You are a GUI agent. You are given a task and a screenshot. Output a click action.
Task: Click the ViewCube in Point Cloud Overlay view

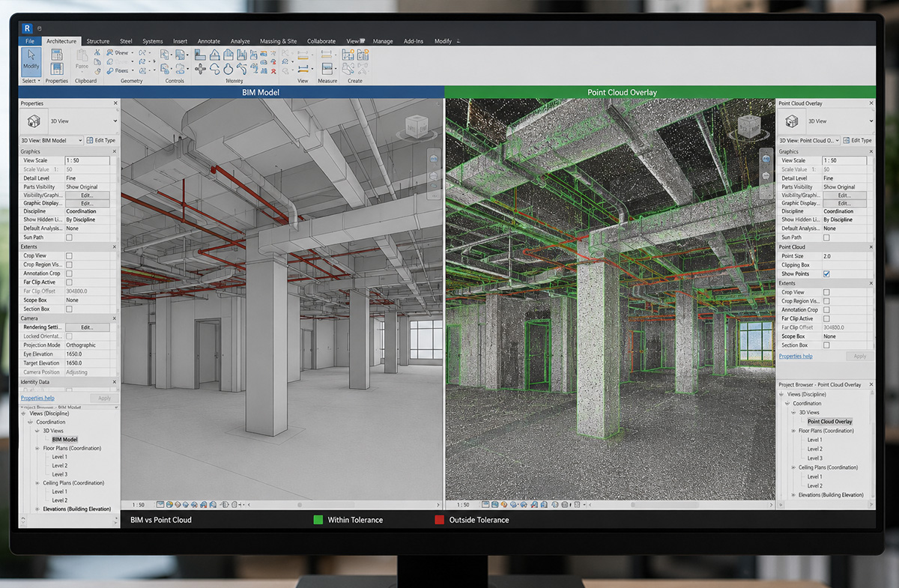click(748, 127)
